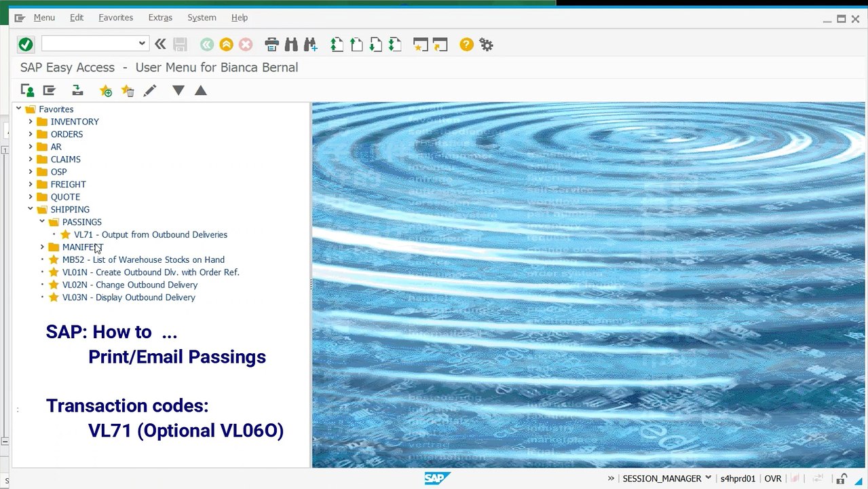The height and width of the screenshot is (489, 868).
Task: Click the green Enter checkmark button
Action: (26, 45)
